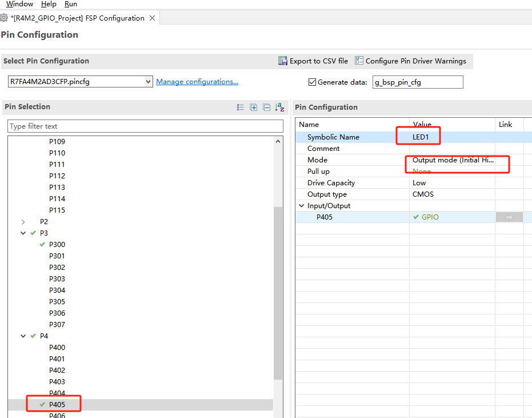Click the Export to CSV file icon
The width and height of the screenshot is (532, 418).
pyautogui.click(x=283, y=61)
